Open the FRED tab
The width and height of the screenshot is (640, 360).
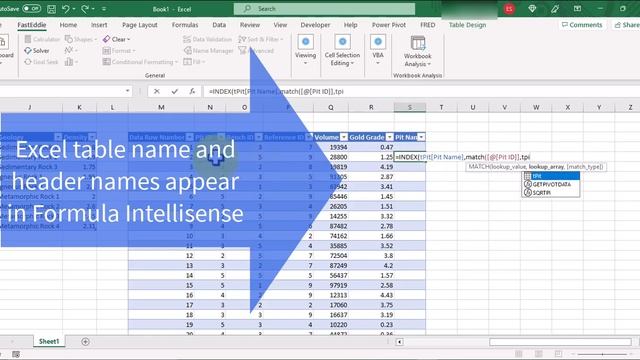tap(427, 25)
